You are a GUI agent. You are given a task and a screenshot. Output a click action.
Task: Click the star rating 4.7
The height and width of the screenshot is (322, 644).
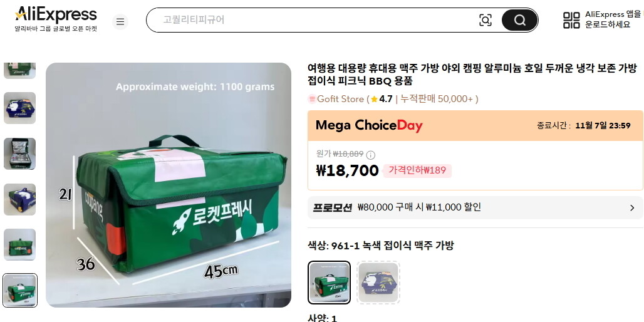coord(382,99)
